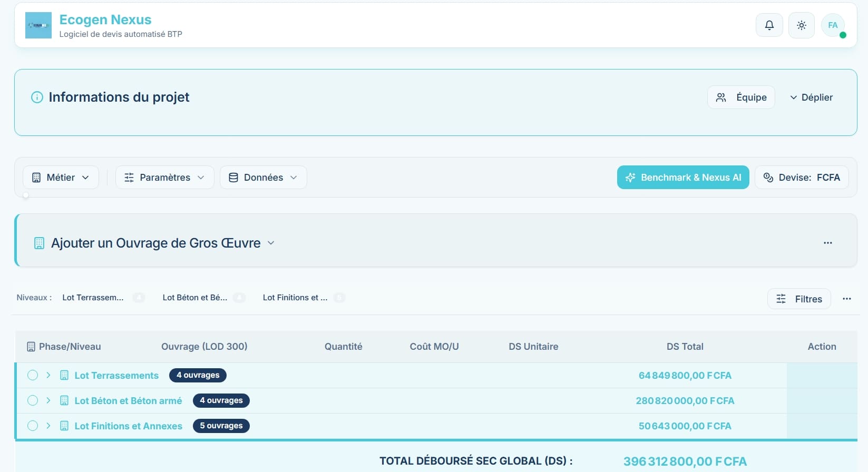The image size is (868, 472).
Task: Click building icon next to Ajouter un Ouvrage
Action: tap(39, 243)
